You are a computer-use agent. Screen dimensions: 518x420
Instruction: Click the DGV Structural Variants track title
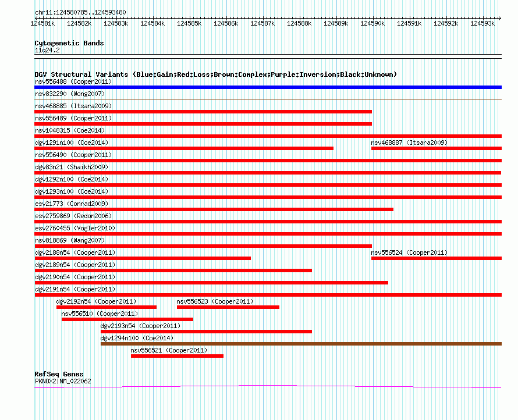[x=216, y=74]
